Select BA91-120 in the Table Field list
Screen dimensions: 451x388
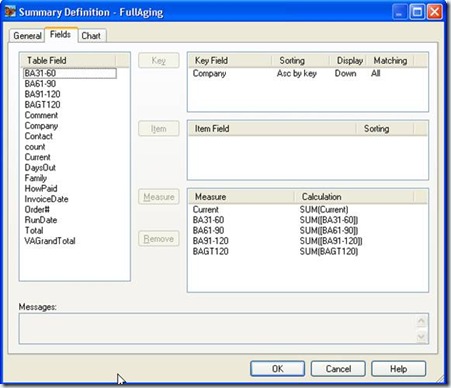(x=42, y=94)
